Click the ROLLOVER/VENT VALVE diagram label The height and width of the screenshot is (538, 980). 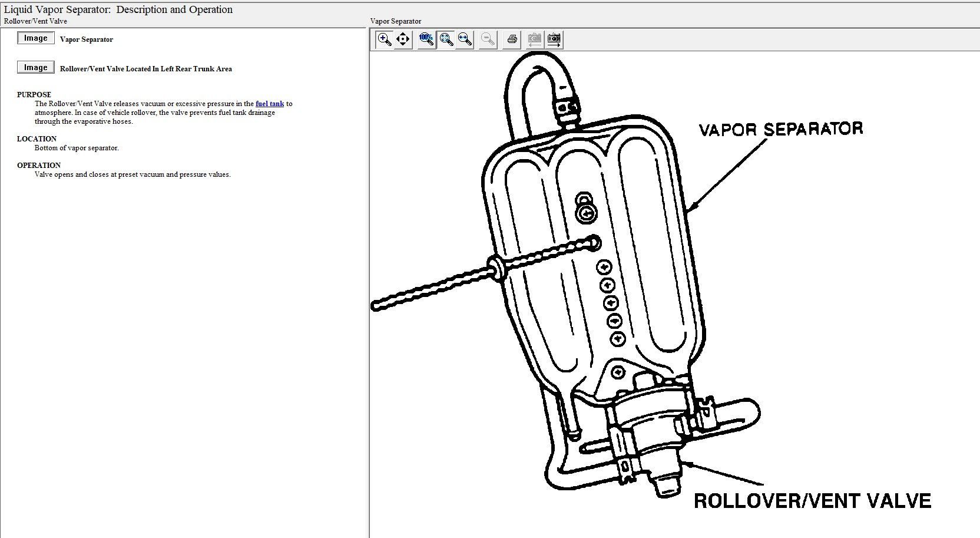click(x=812, y=501)
